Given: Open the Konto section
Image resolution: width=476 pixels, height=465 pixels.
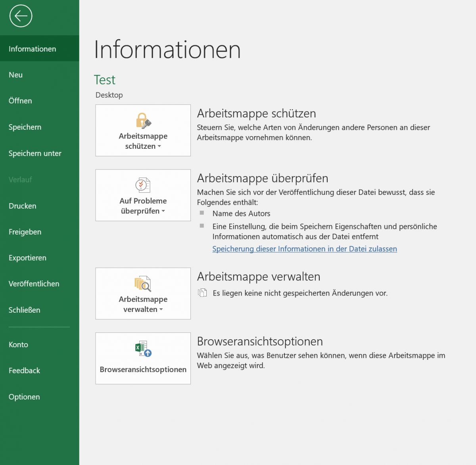Looking at the screenshot, I should point(18,344).
